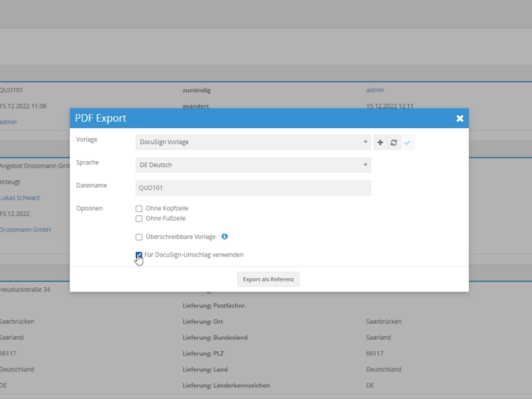Image resolution: width=532 pixels, height=399 pixels.
Task: Enable the Ohne Kopfzeile checkbox
Action: pos(139,209)
